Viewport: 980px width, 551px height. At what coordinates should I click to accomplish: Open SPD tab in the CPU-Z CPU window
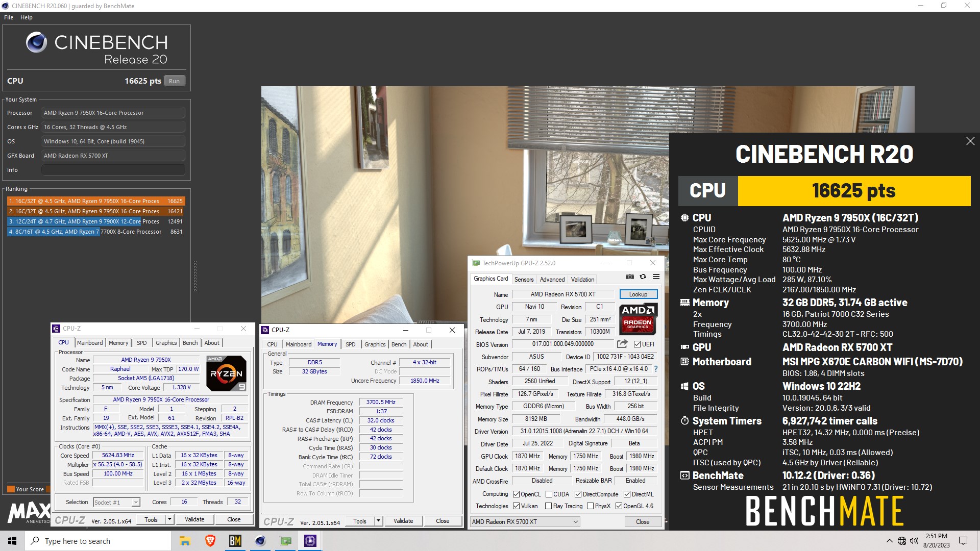(142, 343)
